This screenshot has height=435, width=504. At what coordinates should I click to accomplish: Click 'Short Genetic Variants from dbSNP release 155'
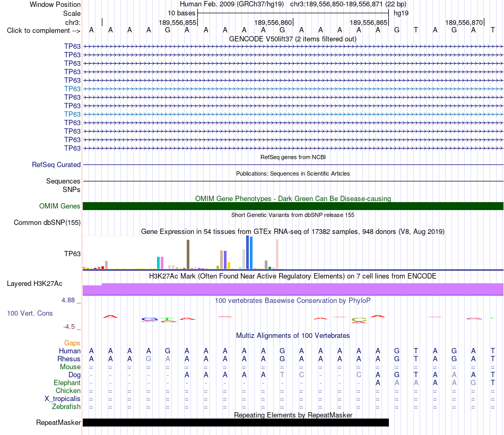click(x=293, y=215)
